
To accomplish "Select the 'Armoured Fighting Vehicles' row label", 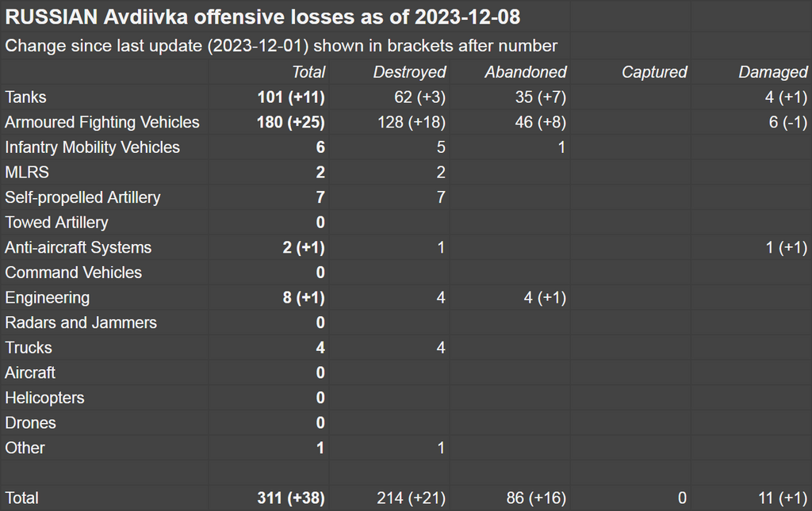I will coord(102,122).
